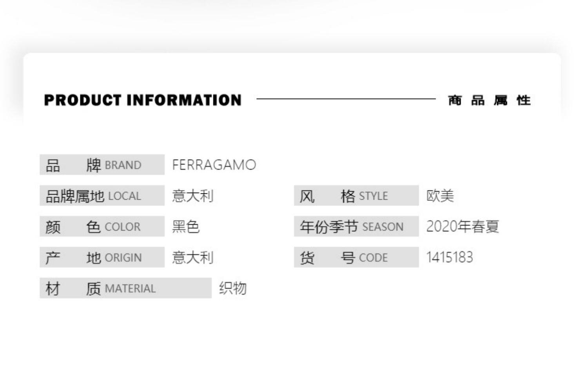
Task: Click 意大利 value beside ORIGIN label
Action: [193, 257]
